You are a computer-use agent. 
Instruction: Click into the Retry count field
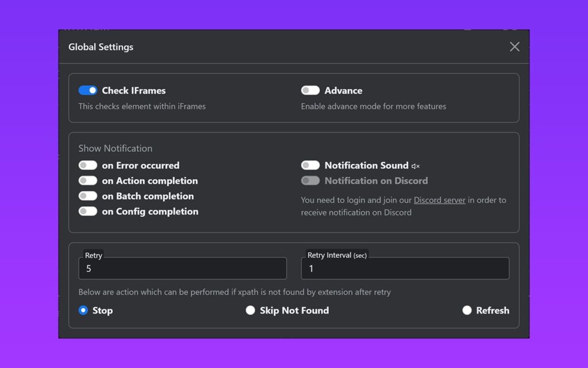pos(182,269)
